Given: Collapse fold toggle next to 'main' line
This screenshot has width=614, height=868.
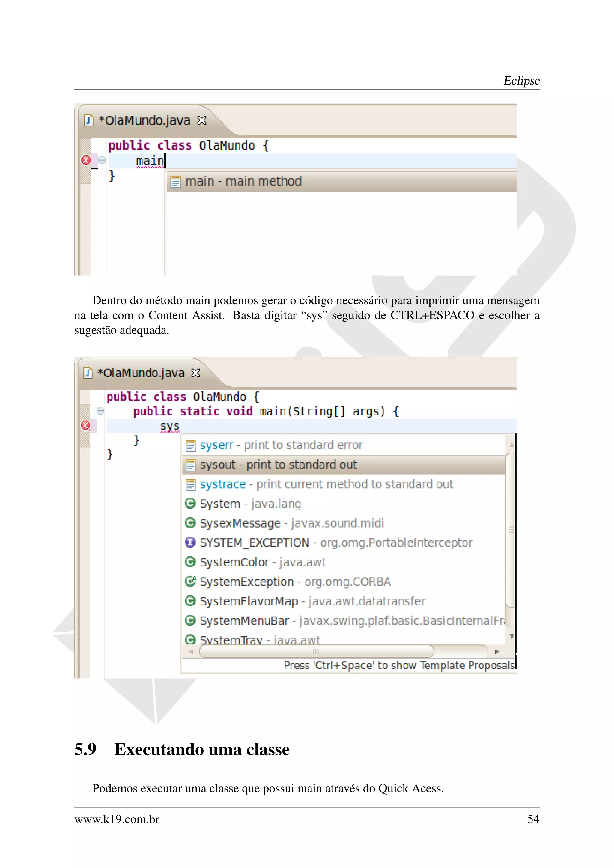Looking at the screenshot, I should point(102,160).
